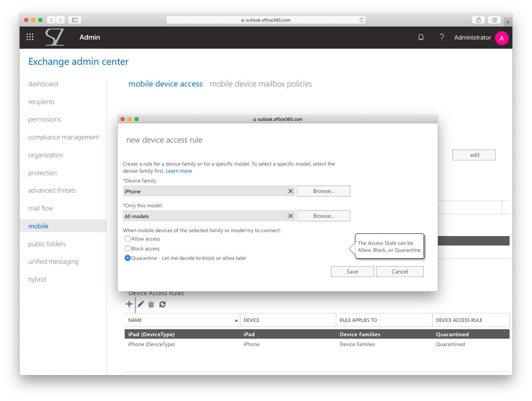Image resolution: width=532 pixels, height=401 pixels.
Task: Browse for a device family
Action: (x=324, y=191)
